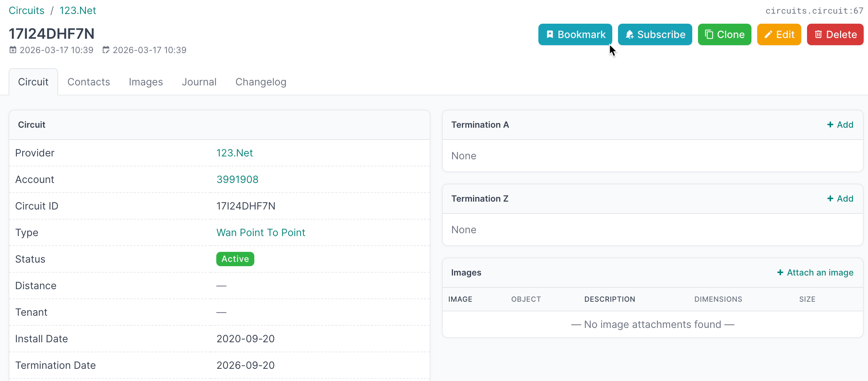
Task: Edit the circuit via the pencil button
Action: (x=779, y=34)
